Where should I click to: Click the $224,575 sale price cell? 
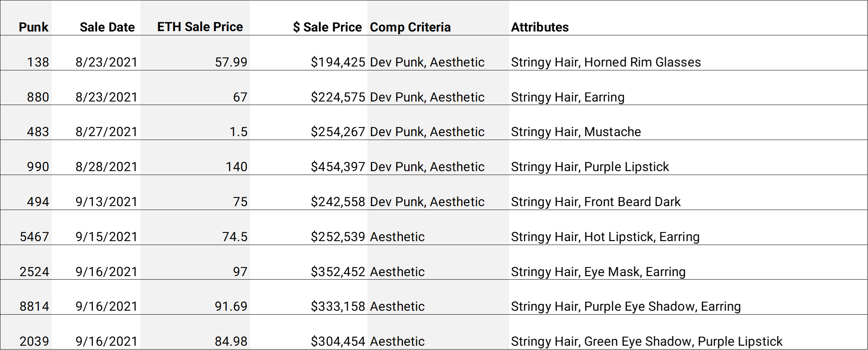click(x=308, y=88)
